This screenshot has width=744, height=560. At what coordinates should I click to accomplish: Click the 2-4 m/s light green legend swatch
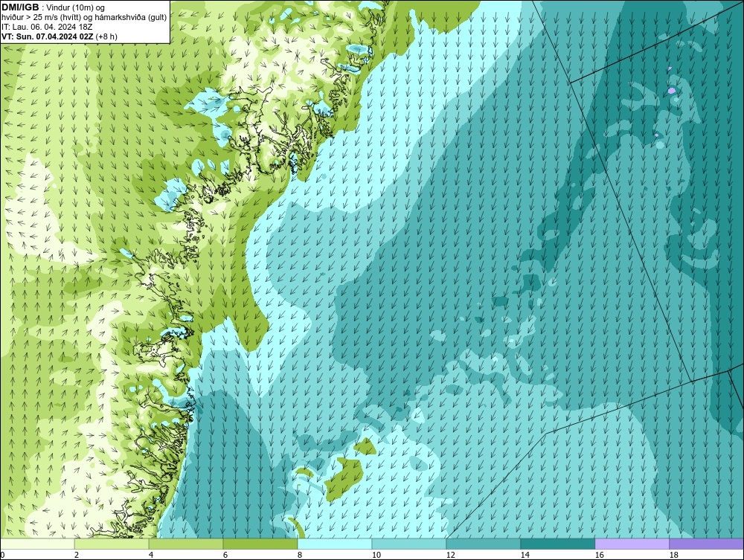tap(112, 544)
